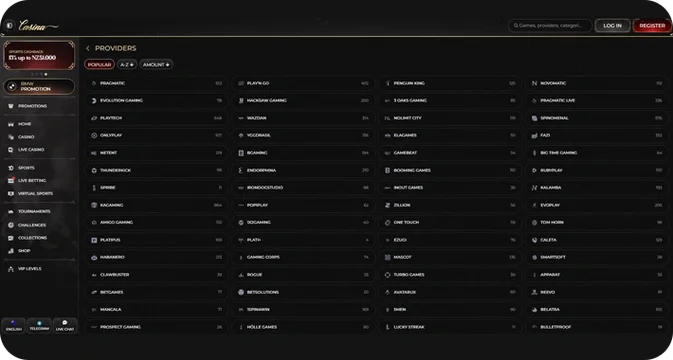Open Casino in the sidebar
Image resolution: width=673 pixels, height=360 pixels.
pyautogui.click(x=26, y=137)
